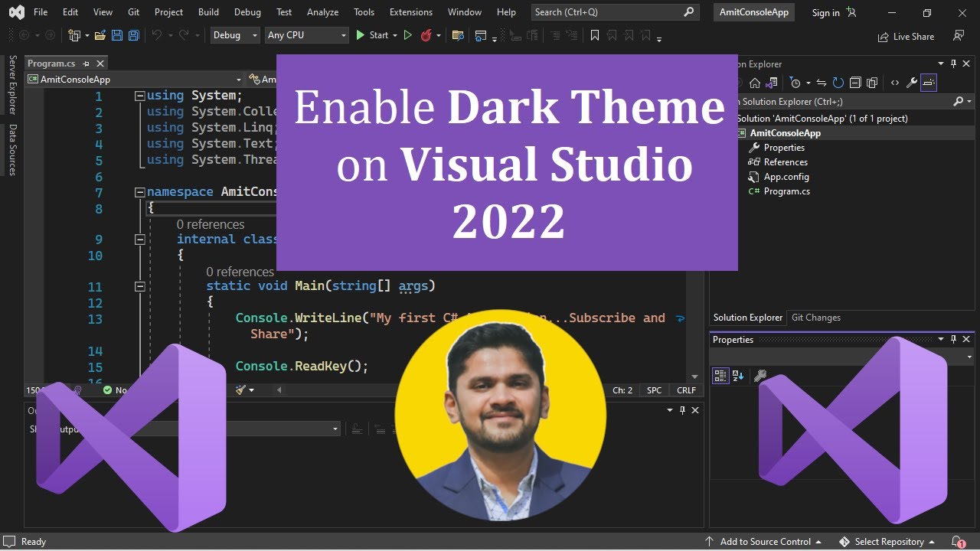Open the Start button dropdown arrow
The height and width of the screenshot is (551, 980).
tap(395, 35)
